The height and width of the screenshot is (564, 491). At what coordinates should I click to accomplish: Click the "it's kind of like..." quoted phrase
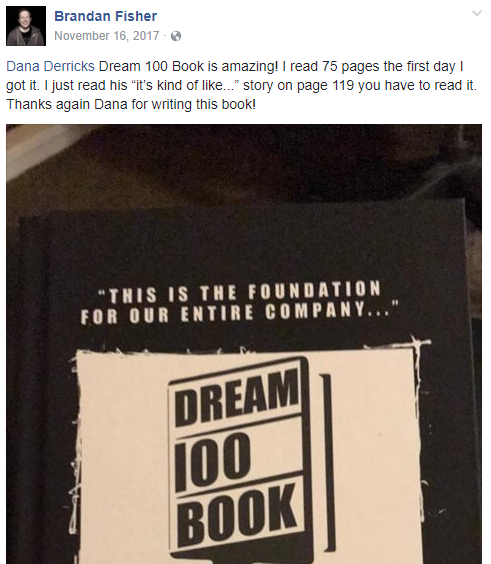(x=185, y=86)
